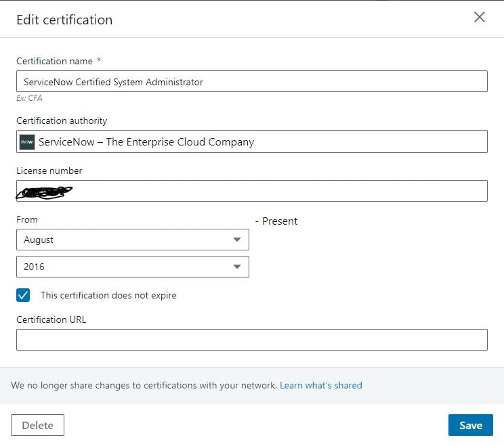
Task: Click the Certification URL input field
Action: [252, 339]
